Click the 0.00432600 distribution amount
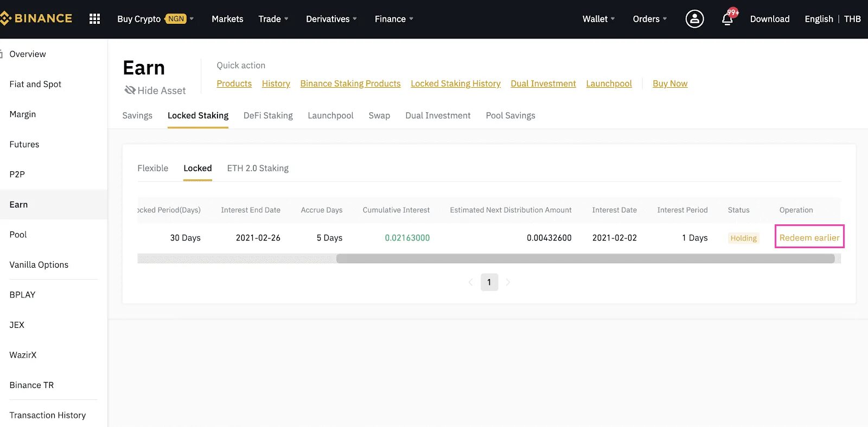This screenshot has width=868, height=427. [x=549, y=238]
